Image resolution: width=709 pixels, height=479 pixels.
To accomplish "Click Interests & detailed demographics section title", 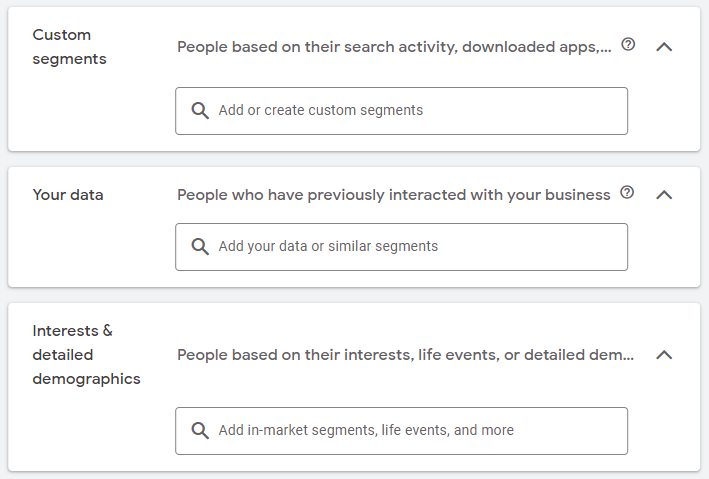I will (x=86, y=355).
